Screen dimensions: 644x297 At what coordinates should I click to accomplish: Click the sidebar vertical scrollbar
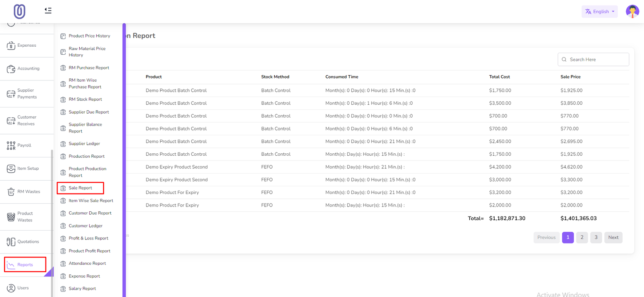[x=52, y=221]
